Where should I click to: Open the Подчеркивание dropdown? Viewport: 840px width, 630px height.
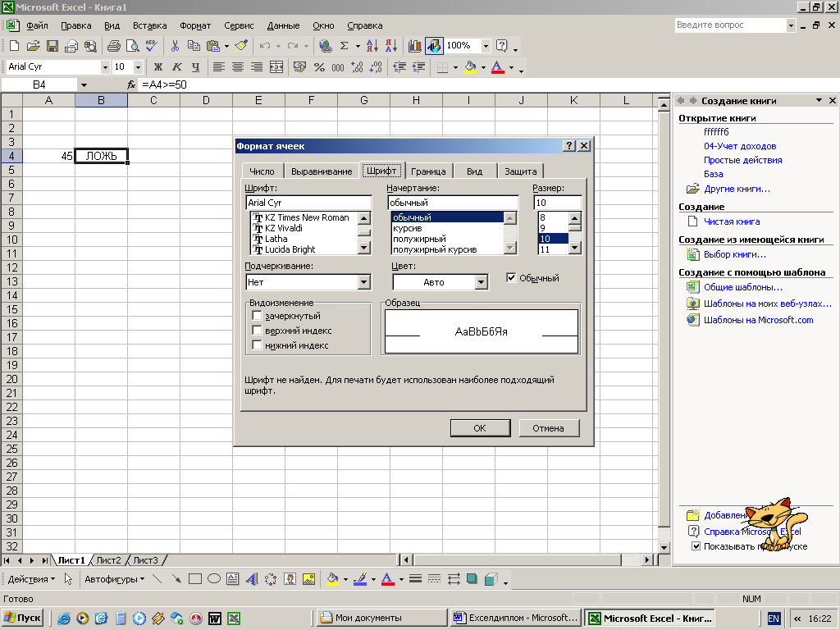pos(363,282)
